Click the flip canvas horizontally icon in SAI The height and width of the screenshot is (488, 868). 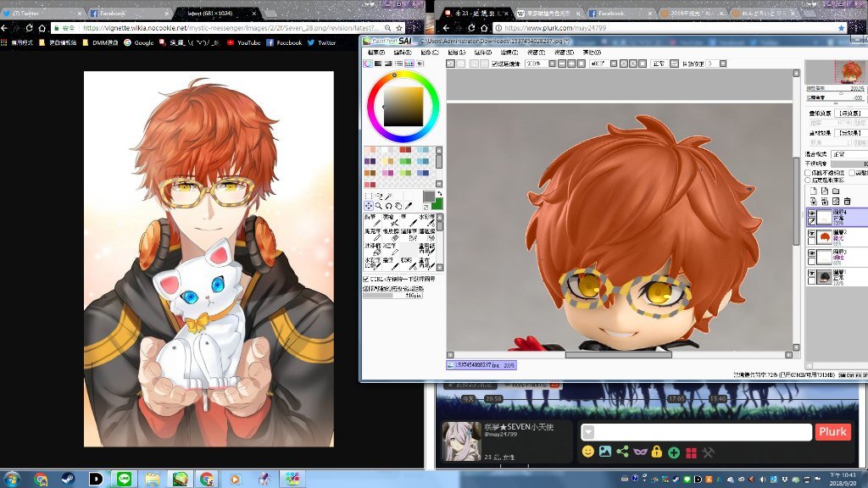tap(674, 64)
